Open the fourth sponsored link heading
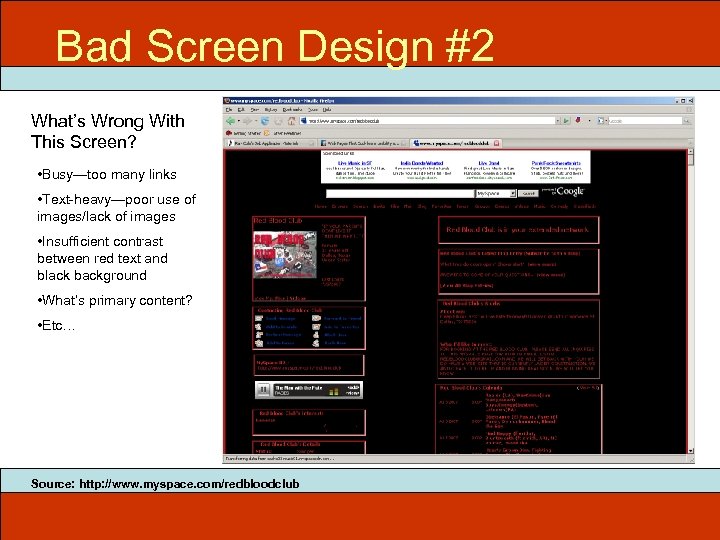This screenshot has height=540, width=720. coord(556,163)
